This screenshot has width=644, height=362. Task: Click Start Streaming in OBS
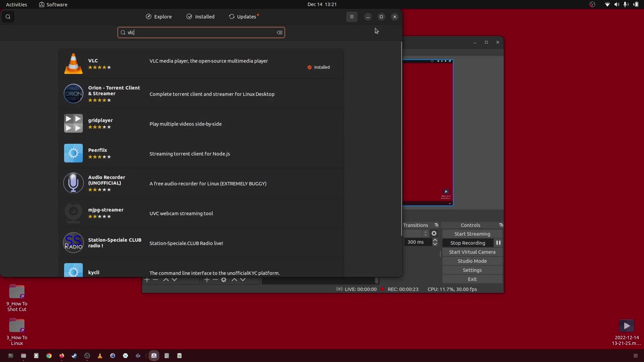coord(472,234)
